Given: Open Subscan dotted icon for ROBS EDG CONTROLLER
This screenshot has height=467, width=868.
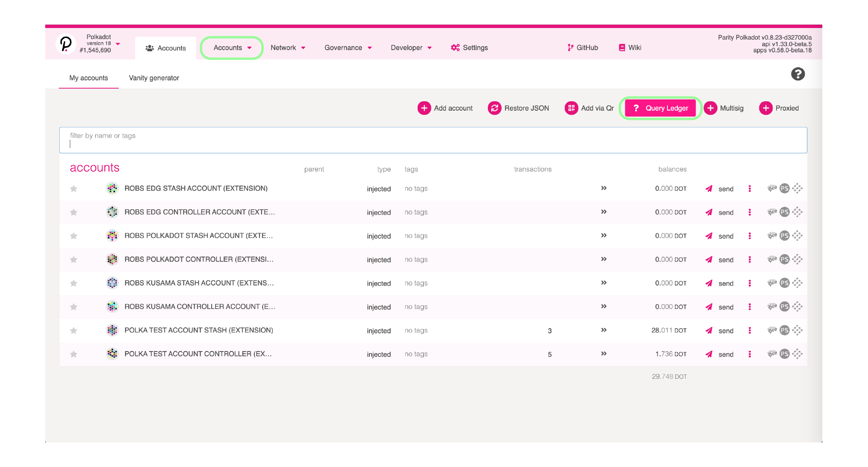Looking at the screenshot, I should tap(797, 212).
